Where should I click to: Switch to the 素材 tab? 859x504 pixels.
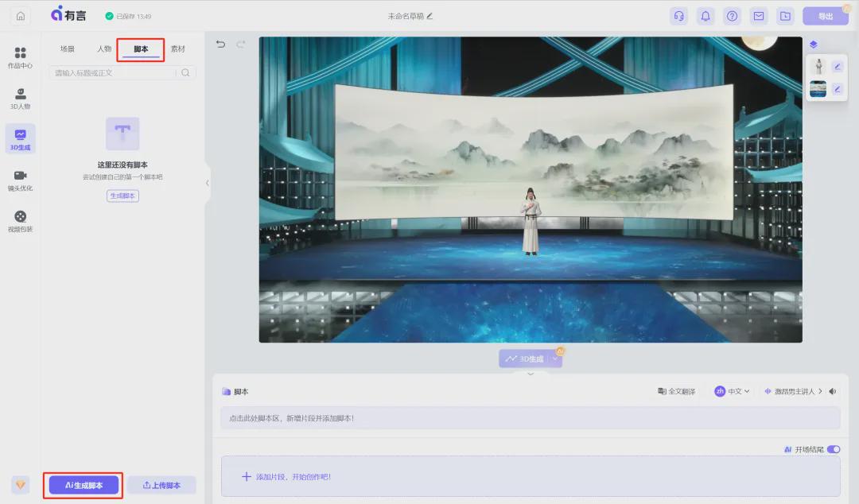(177, 48)
